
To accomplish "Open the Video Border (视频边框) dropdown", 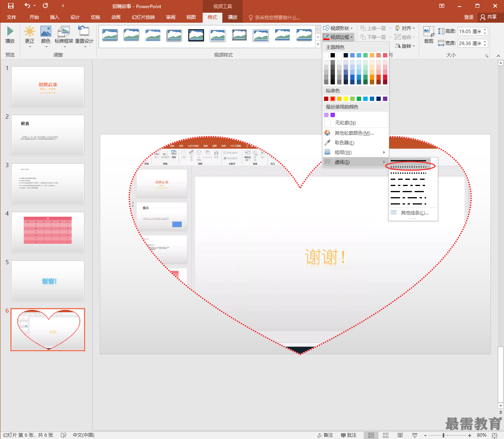I will click(x=338, y=37).
